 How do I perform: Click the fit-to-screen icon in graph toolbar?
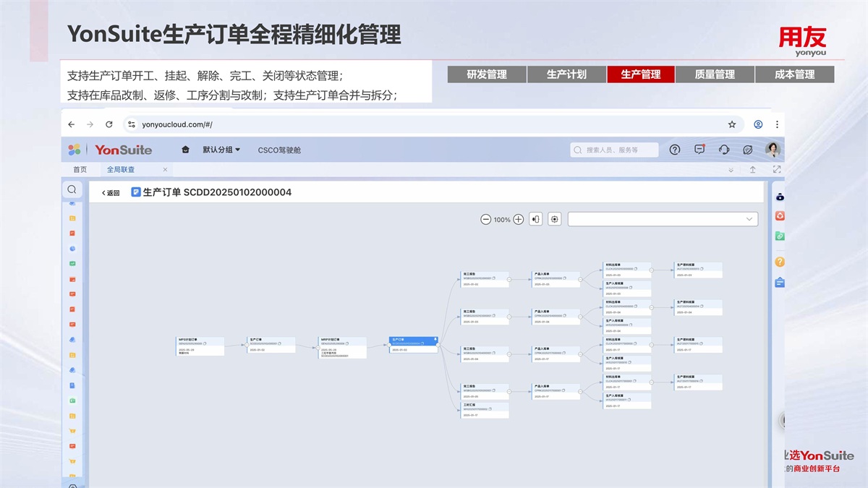pyautogui.click(x=555, y=219)
